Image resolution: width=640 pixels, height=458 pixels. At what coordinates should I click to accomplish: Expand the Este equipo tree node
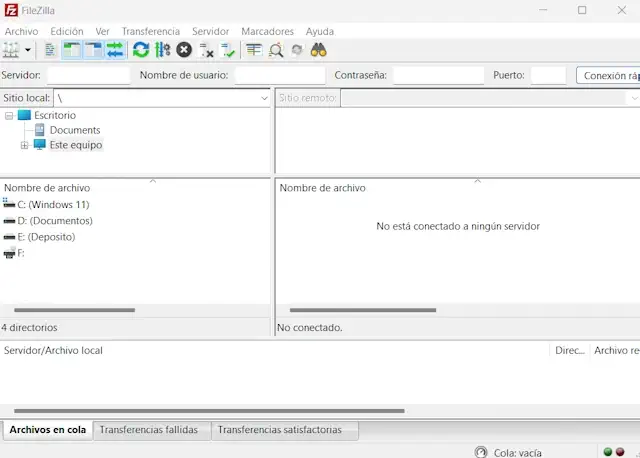click(24, 145)
